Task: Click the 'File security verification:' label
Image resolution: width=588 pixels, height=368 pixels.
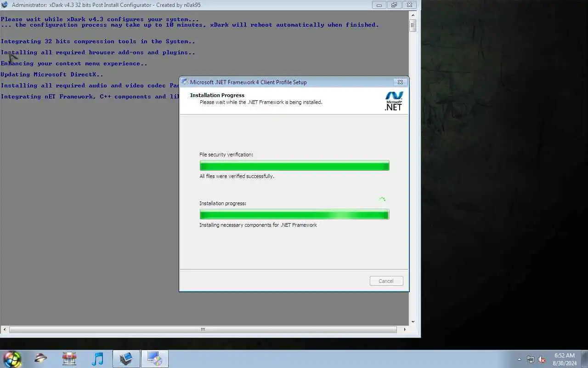Action: [226, 155]
